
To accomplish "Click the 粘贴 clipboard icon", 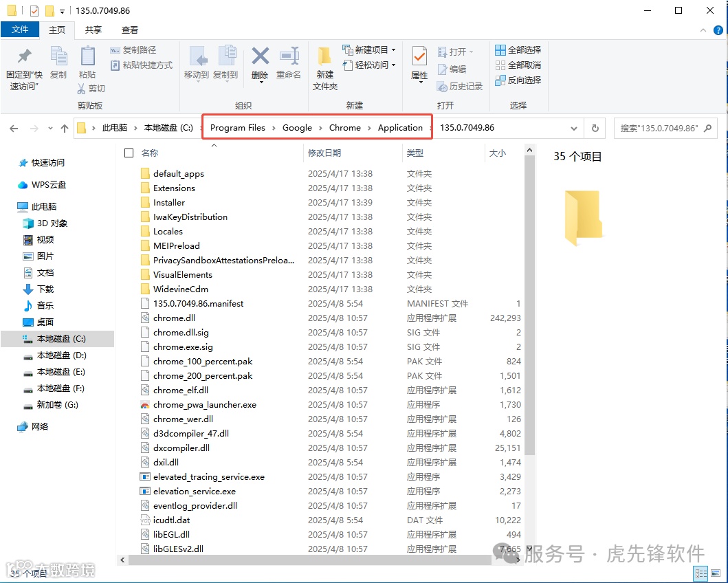I will pyautogui.click(x=87, y=56).
